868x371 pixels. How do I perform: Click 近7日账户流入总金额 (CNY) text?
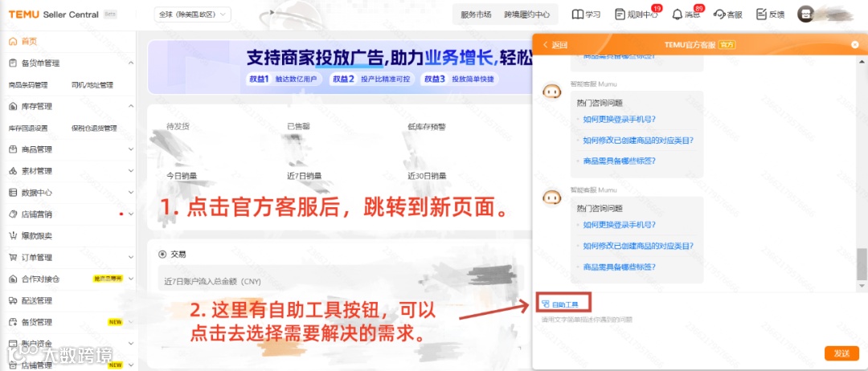point(212,281)
